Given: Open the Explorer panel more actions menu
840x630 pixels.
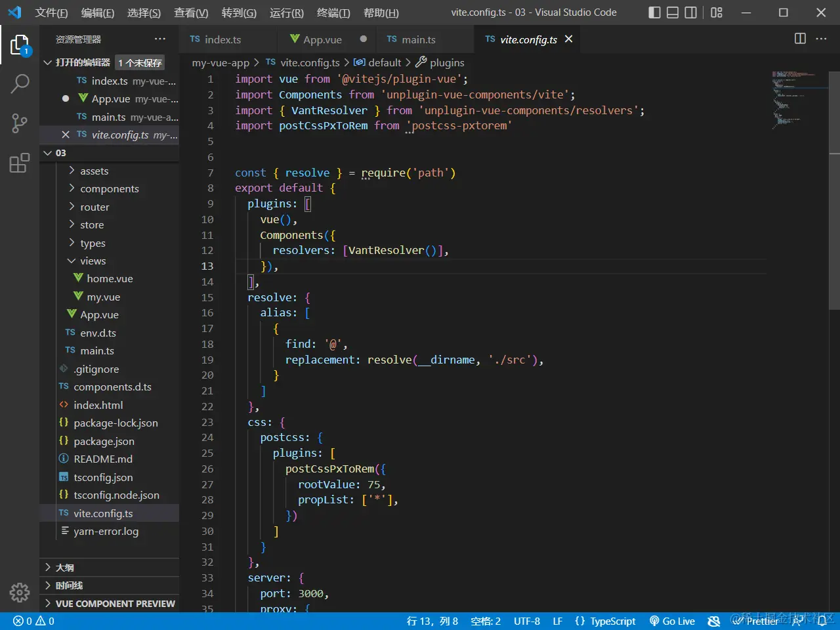Looking at the screenshot, I should 160,39.
